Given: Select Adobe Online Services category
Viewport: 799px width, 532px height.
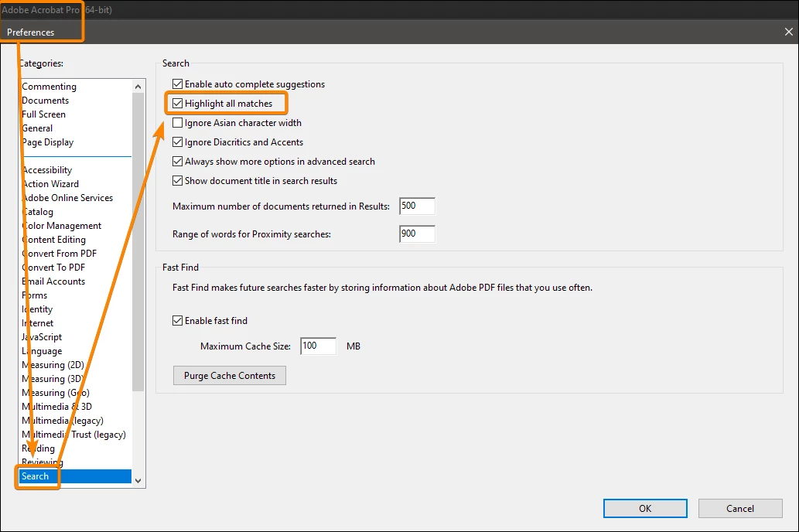Looking at the screenshot, I should coord(67,198).
